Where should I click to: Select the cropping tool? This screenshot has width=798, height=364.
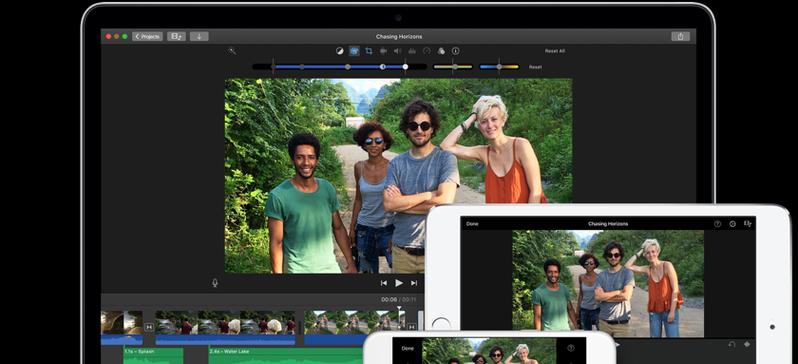tap(368, 51)
